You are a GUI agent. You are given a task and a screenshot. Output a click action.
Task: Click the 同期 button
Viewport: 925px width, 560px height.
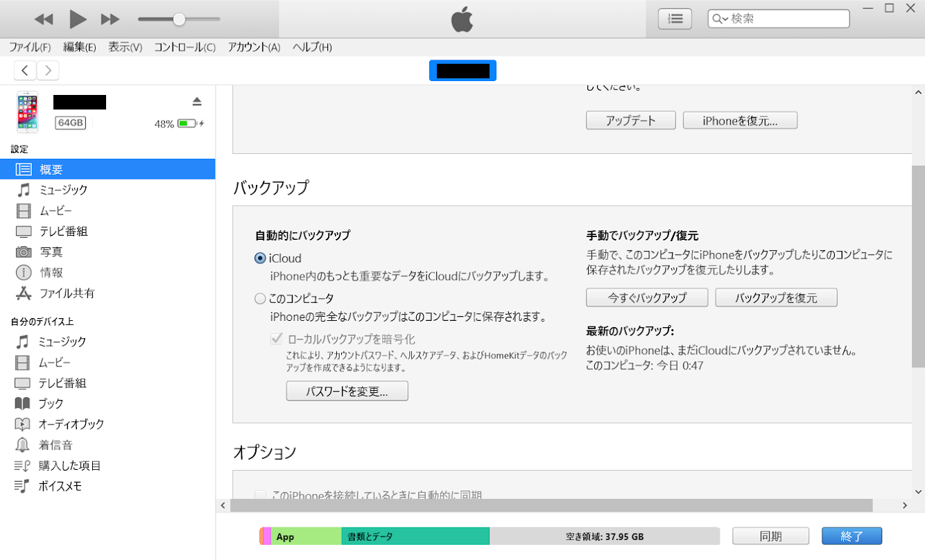[x=771, y=536]
